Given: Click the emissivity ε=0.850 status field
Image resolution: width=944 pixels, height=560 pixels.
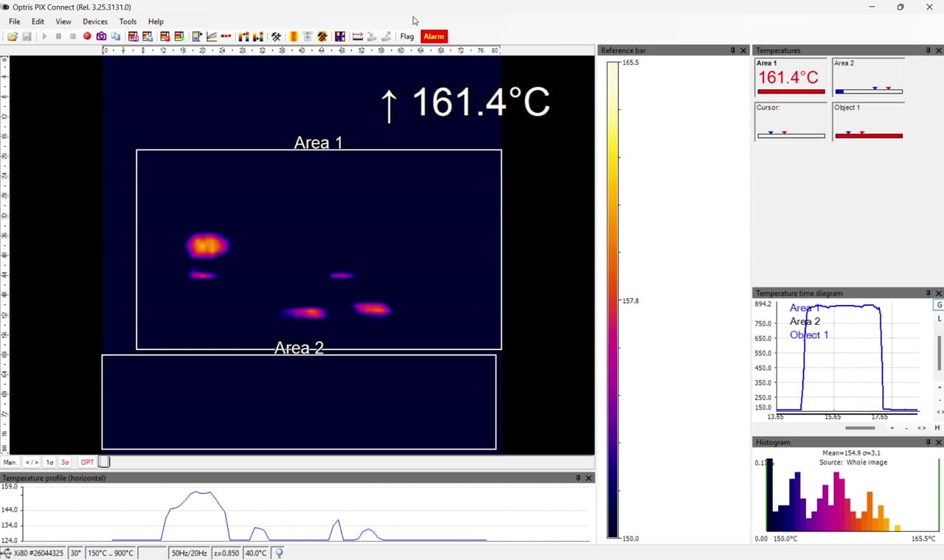Looking at the screenshot, I should pyautogui.click(x=226, y=553).
